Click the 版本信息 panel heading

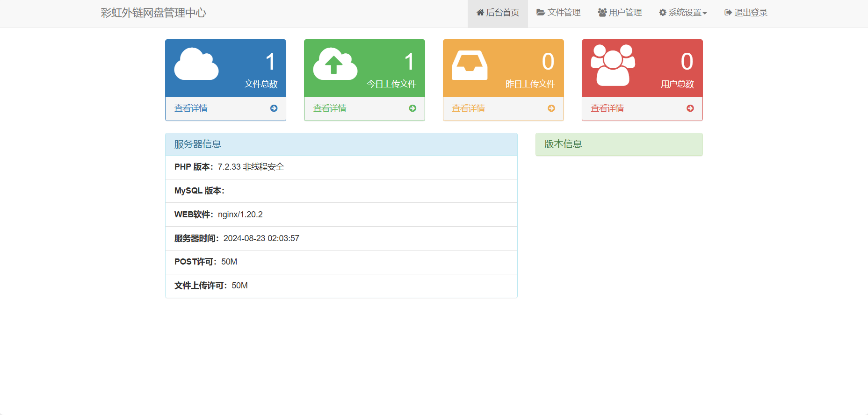[x=619, y=144]
